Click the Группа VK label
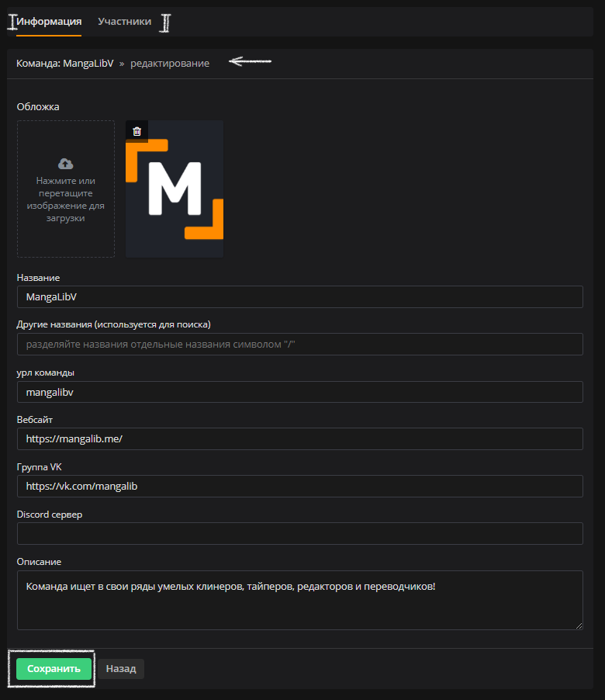605x700 pixels. (x=40, y=467)
